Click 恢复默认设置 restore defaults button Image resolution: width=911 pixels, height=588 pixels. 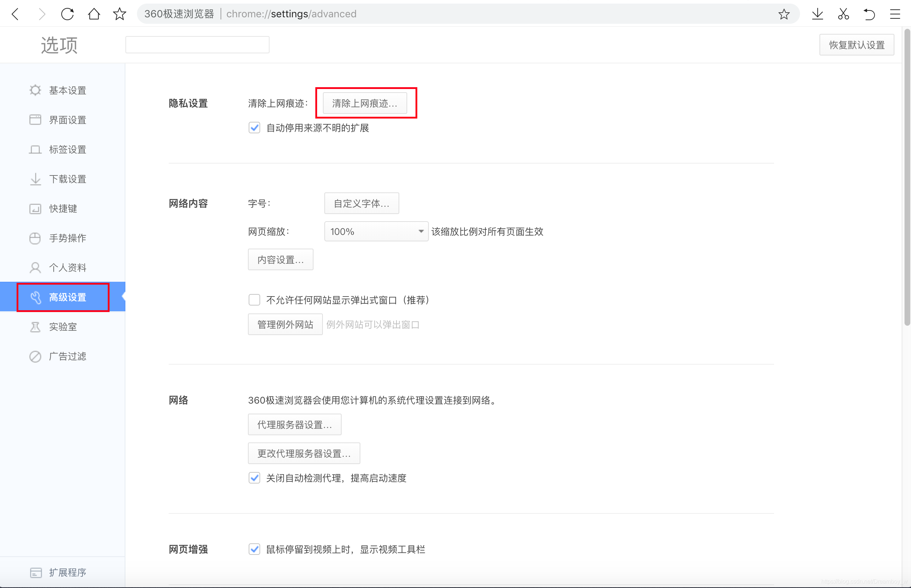pyautogui.click(x=856, y=45)
